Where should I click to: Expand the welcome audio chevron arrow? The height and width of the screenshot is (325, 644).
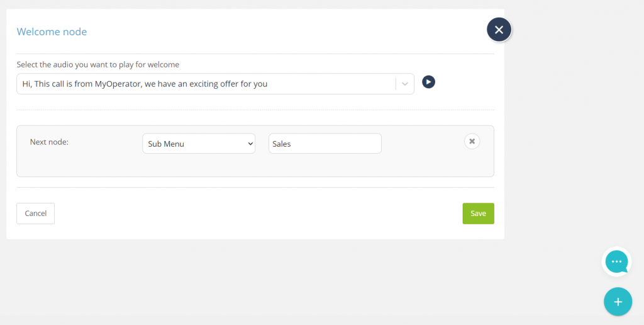pos(404,84)
